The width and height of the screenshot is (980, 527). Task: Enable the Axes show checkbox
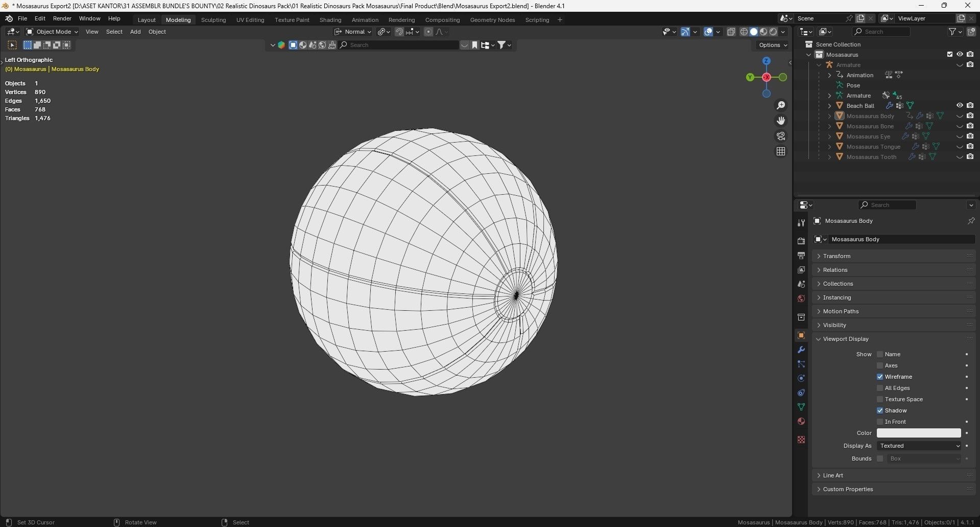(x=880, y=365)
